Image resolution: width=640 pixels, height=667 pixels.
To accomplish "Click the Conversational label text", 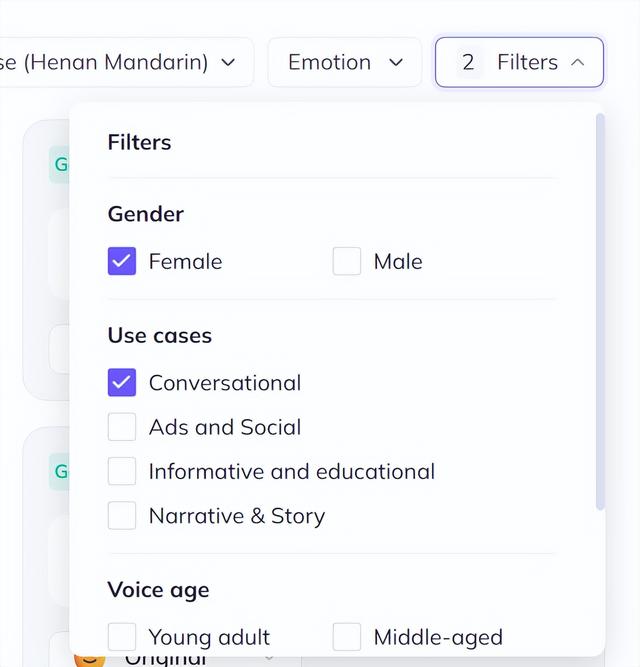I will [x=225, y=383].
